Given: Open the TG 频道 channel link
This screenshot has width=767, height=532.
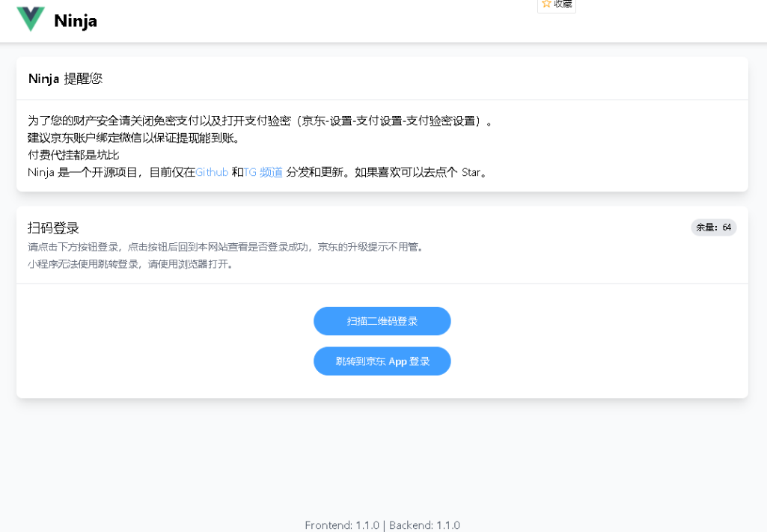Looking at the screenshot, I should click(x=262, y=171).
